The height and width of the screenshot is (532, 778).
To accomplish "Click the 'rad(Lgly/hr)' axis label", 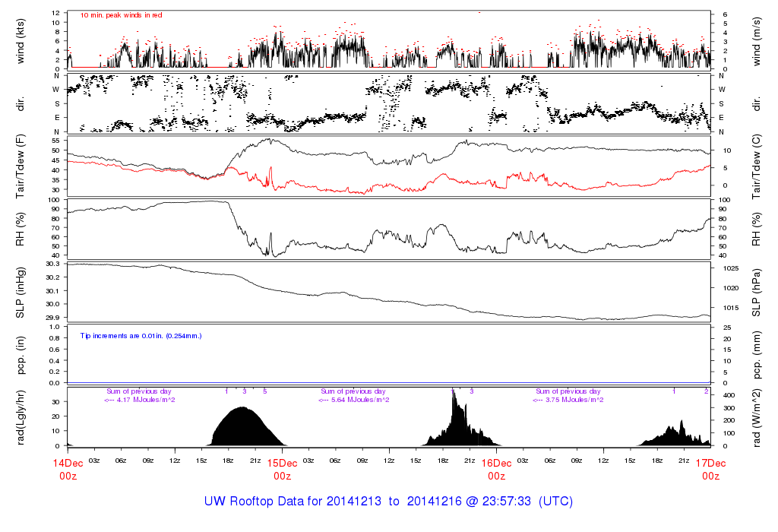I will [21, 417].
